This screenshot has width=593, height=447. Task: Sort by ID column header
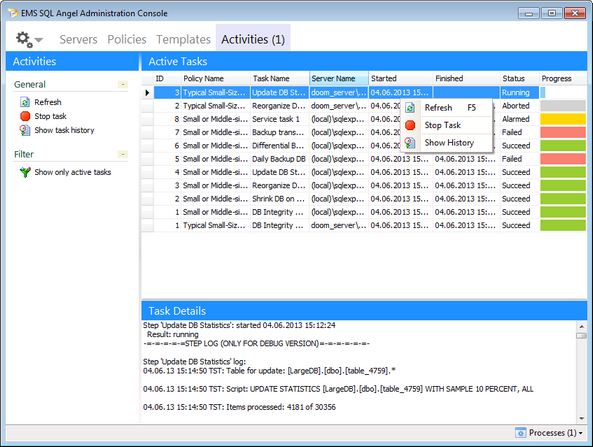[167, 78]
